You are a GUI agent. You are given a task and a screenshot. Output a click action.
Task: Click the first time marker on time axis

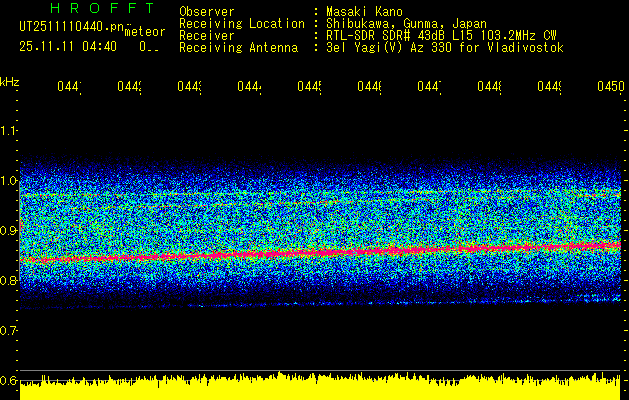click(x=68, y=88)
